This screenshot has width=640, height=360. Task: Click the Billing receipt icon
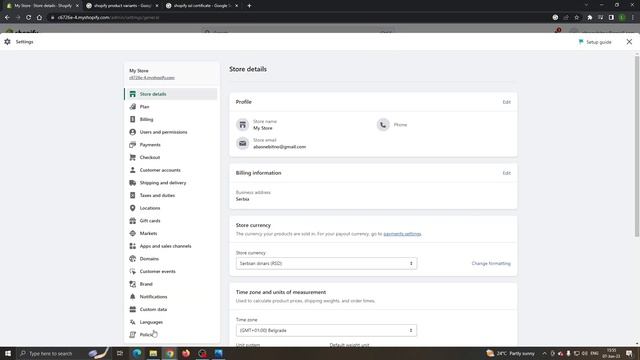click(133, 119)
